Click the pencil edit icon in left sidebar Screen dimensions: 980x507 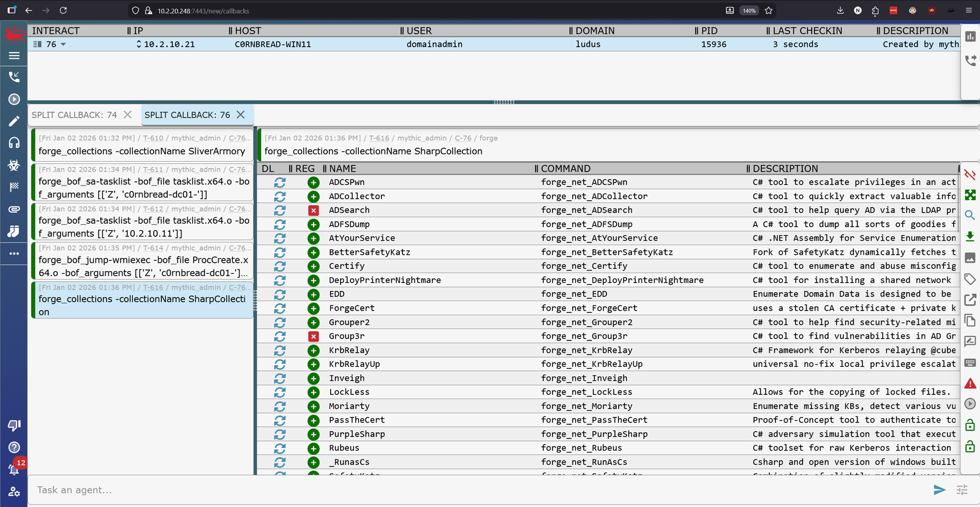click(14, 121)
